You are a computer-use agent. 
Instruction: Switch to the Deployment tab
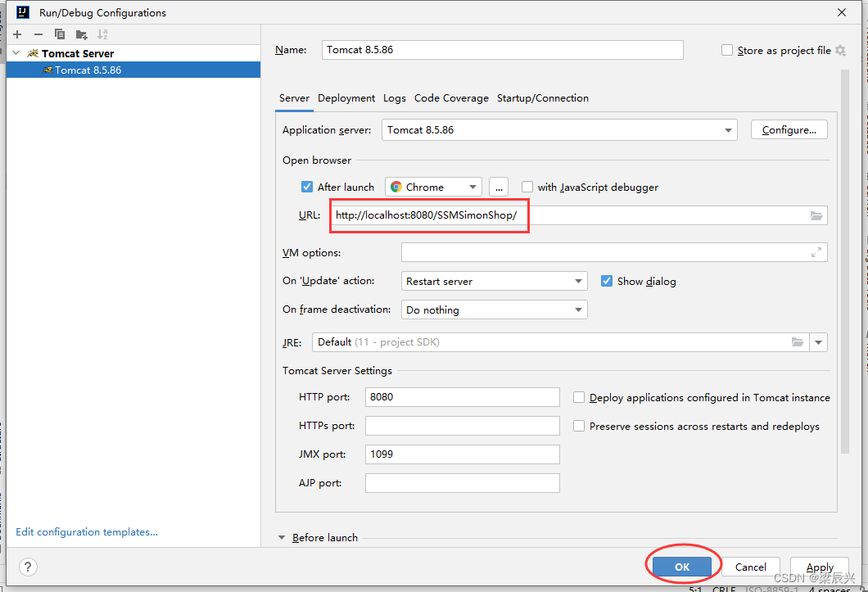pyautogui.click(x=346, y=98)
